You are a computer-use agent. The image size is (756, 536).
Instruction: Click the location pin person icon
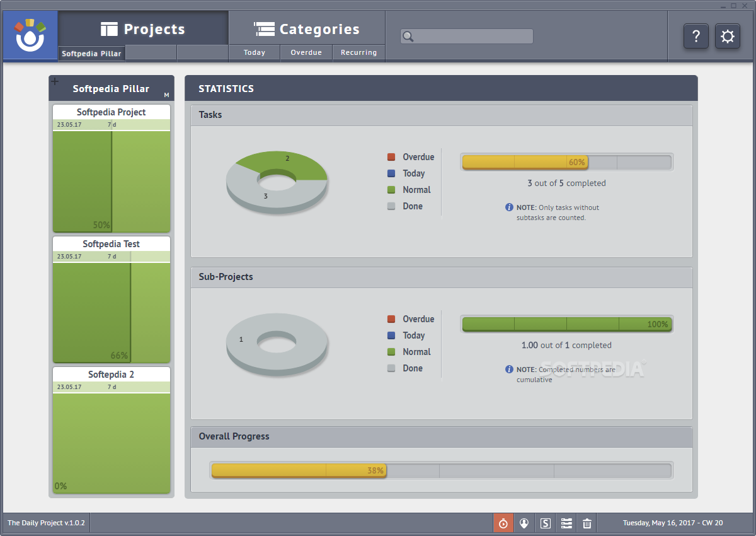pos(524,523)
